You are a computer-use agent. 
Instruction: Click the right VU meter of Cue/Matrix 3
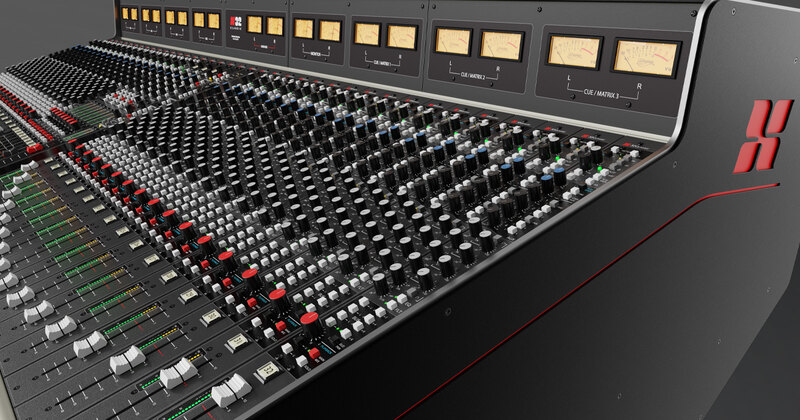click(646, 58)
